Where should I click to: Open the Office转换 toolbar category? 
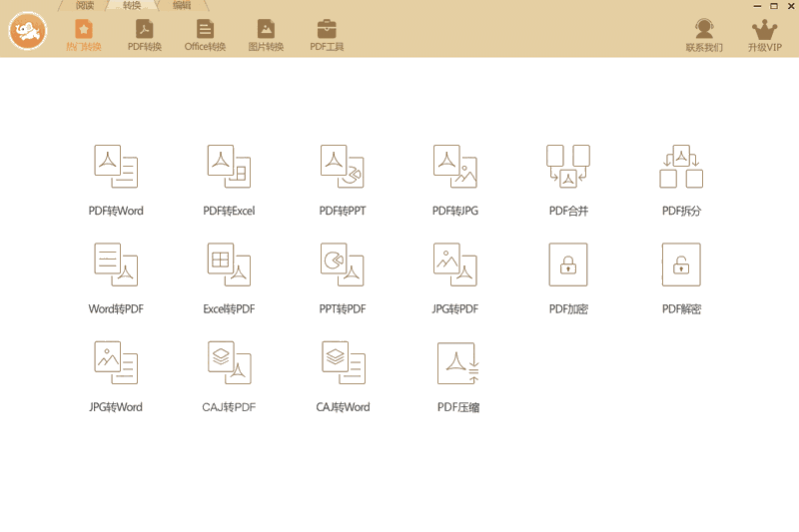205,35
